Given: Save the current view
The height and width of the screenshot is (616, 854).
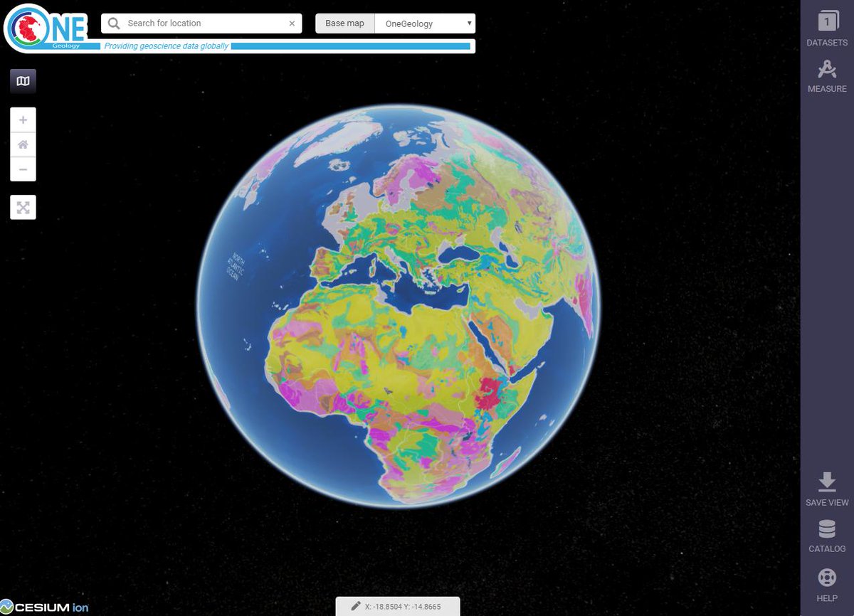Looking at the screenshot, I should 826,489.
